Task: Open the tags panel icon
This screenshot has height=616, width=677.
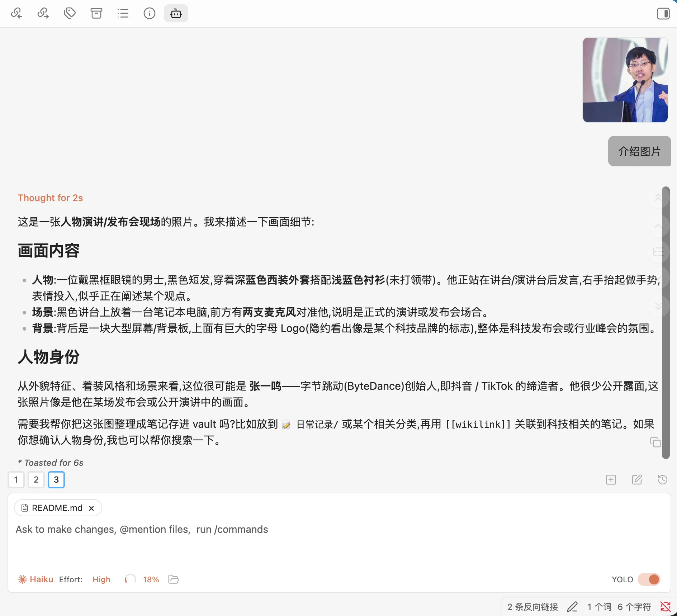Action: tap(70, 14)
